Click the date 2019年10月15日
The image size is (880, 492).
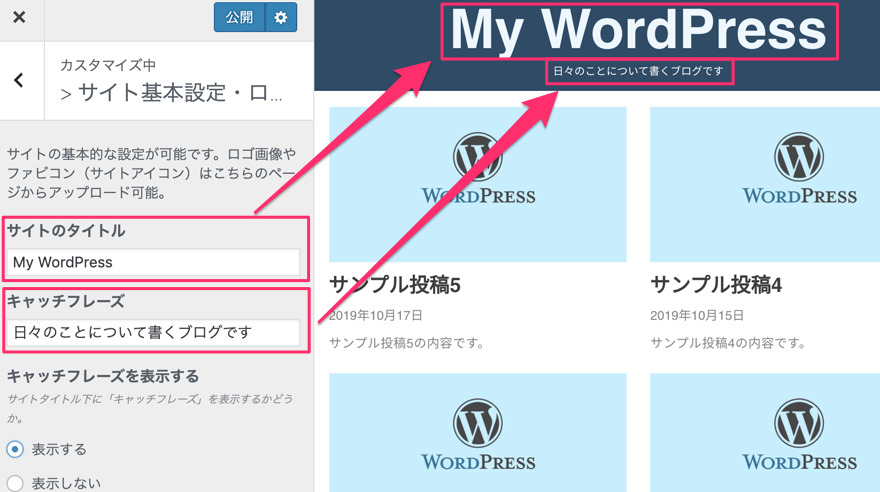pos(696,315)
